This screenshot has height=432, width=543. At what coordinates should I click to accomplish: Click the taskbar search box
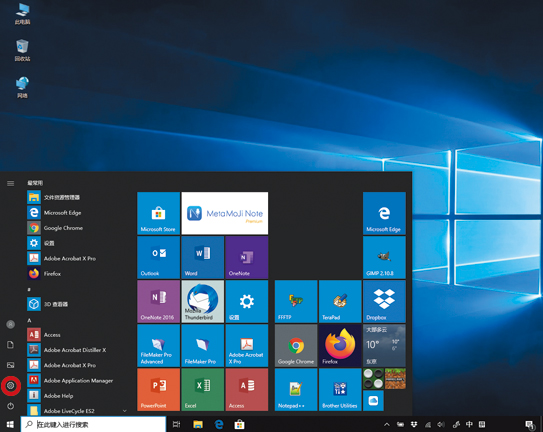[93, 424]
